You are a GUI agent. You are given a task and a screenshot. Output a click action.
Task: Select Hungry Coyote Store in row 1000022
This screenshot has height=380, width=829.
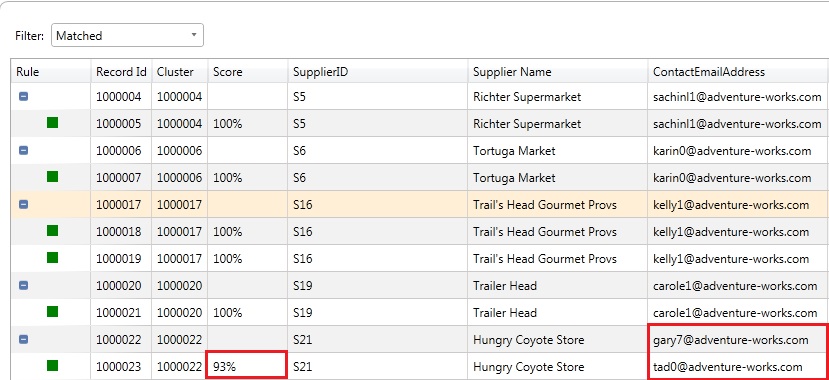[x=558, y=339]
